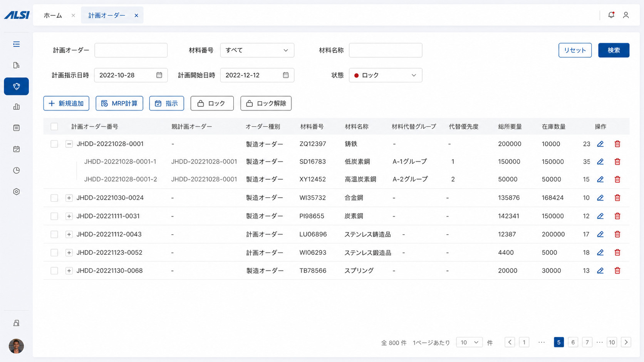Viewport: 644px width, 362px height.
Task: Edit row JHDD-20221028-0001
Action: pos(600,144)
